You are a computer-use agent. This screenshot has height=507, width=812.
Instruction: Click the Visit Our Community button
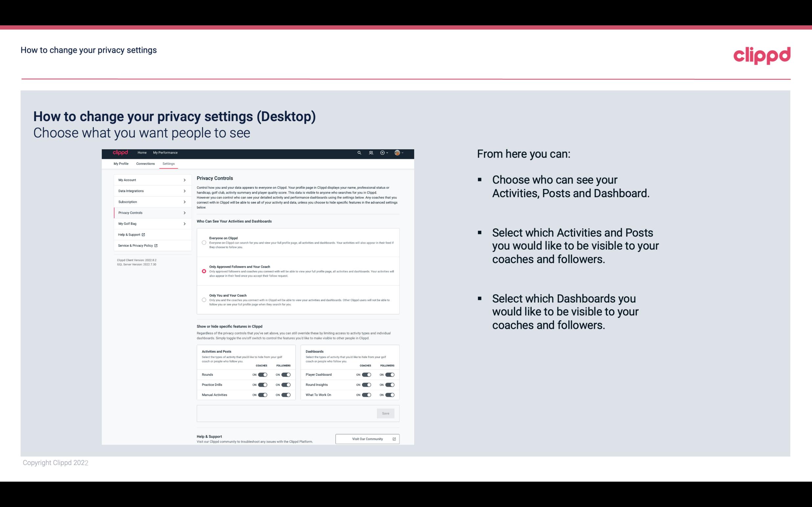point(367,439)
